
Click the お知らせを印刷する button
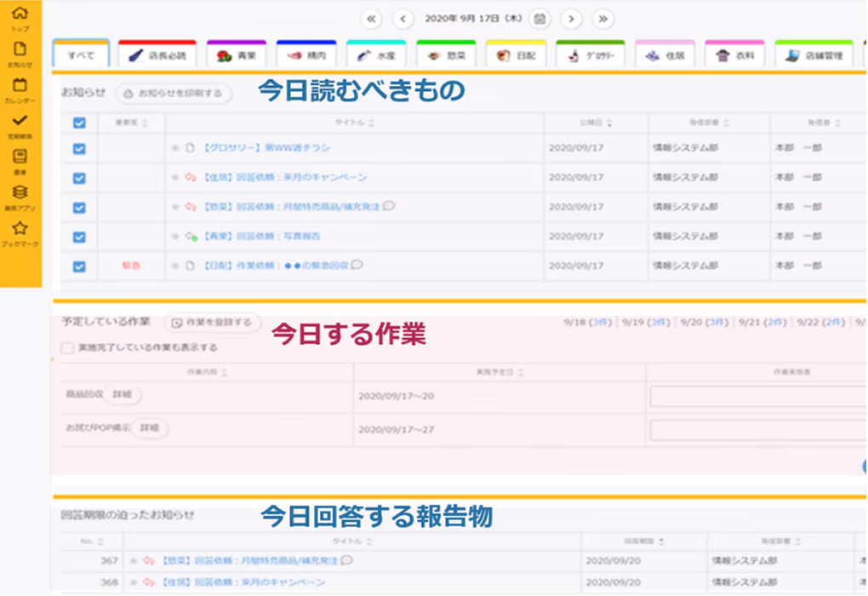click(174, 94)
